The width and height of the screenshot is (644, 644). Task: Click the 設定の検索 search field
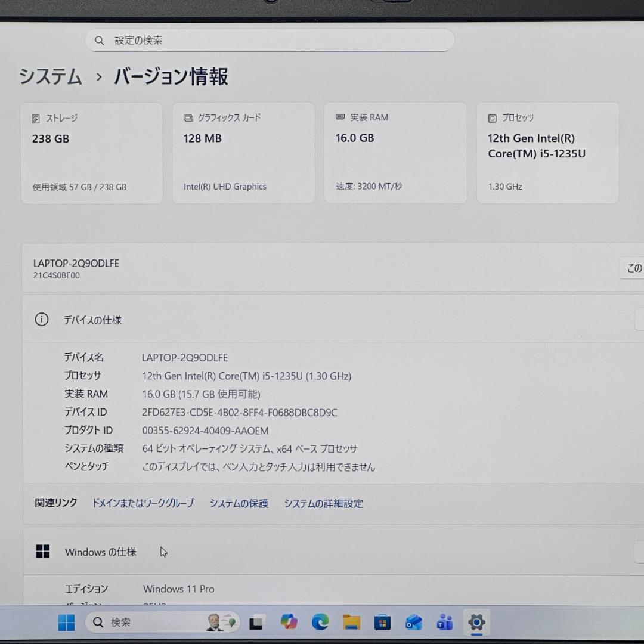tap(270, 40)
